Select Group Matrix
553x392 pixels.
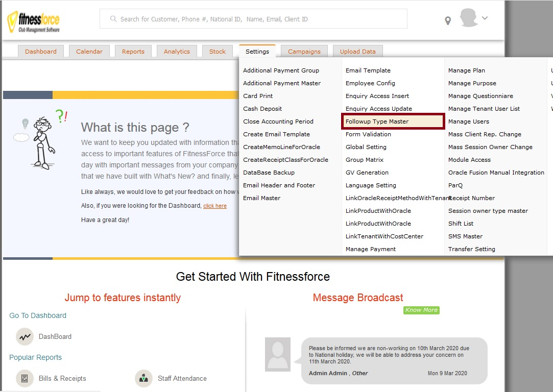364,160
